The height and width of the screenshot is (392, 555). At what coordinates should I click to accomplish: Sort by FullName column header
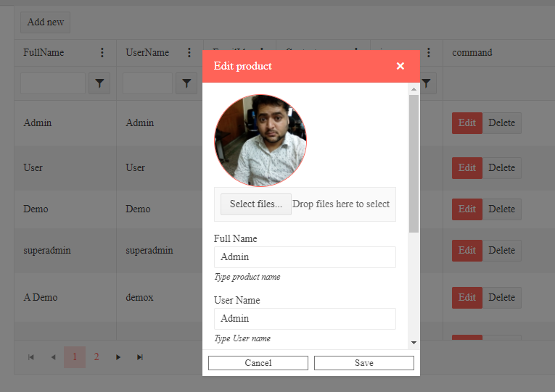coord(44,53)
